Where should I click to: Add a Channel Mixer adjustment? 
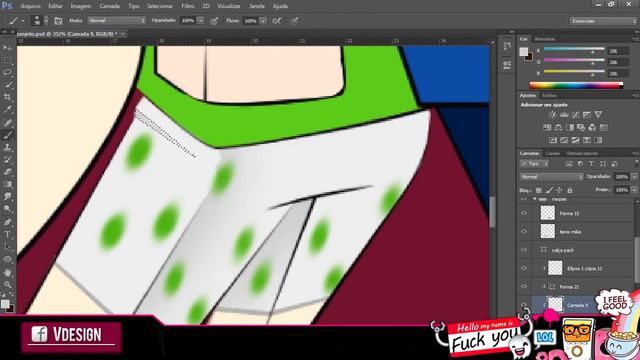(592, 128)
